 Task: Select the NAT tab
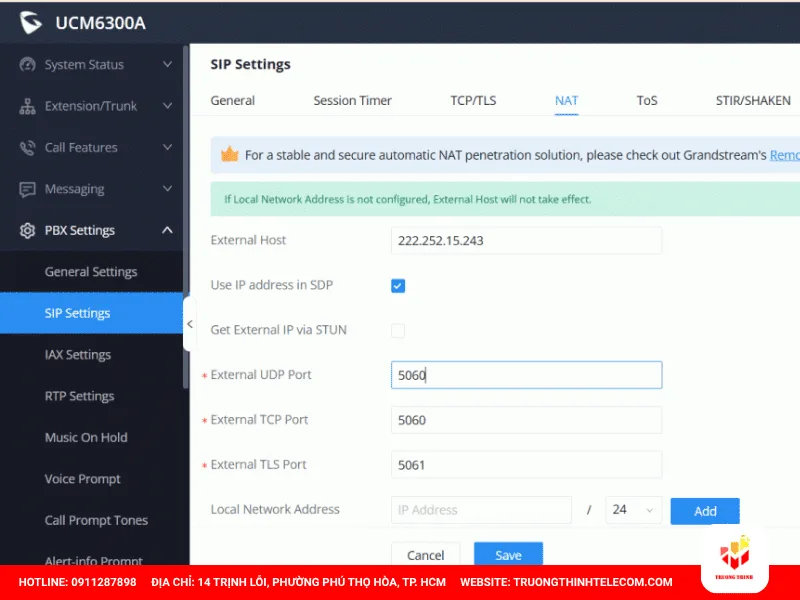coord(566,101)
